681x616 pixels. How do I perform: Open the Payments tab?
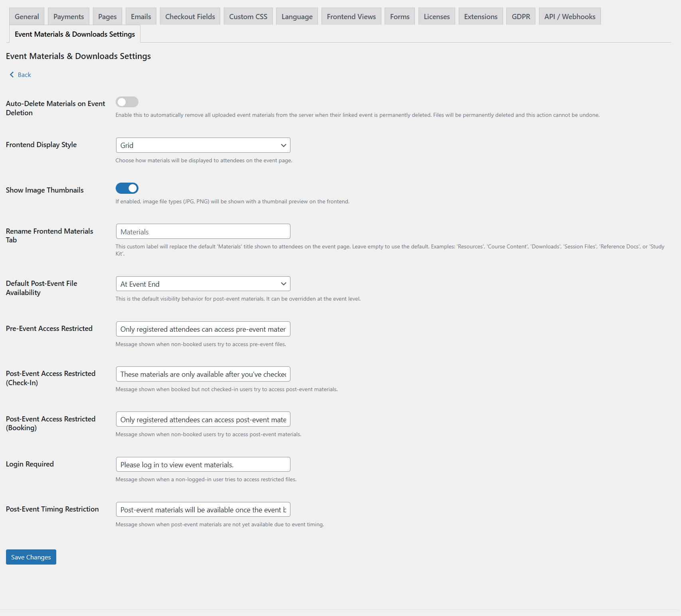tap(69, 17)
